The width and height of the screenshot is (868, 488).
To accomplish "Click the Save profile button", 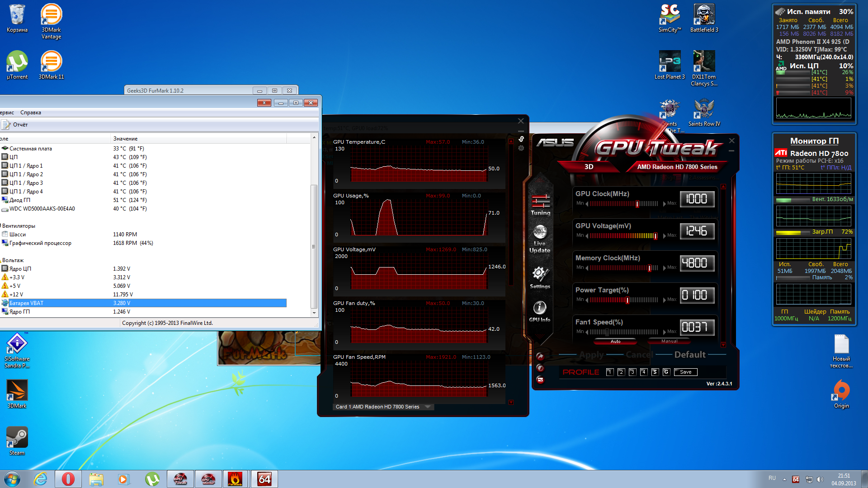I will [x=685, y=372].
